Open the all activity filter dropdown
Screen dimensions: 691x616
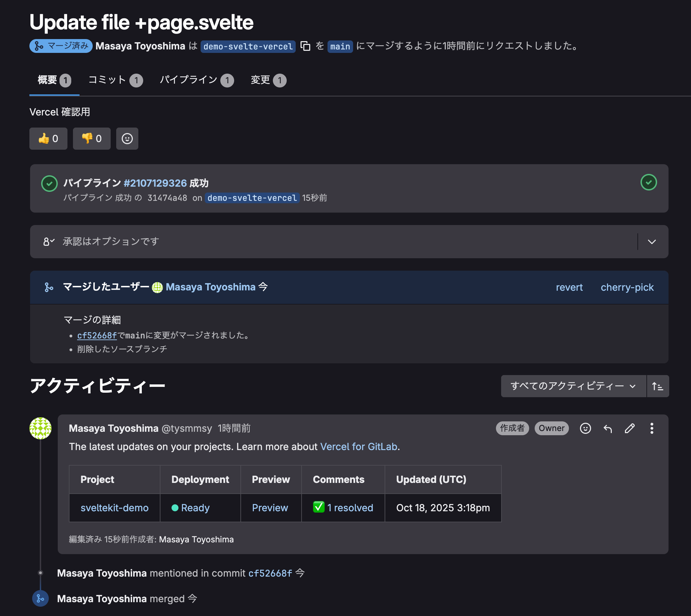tap(573, 386)
